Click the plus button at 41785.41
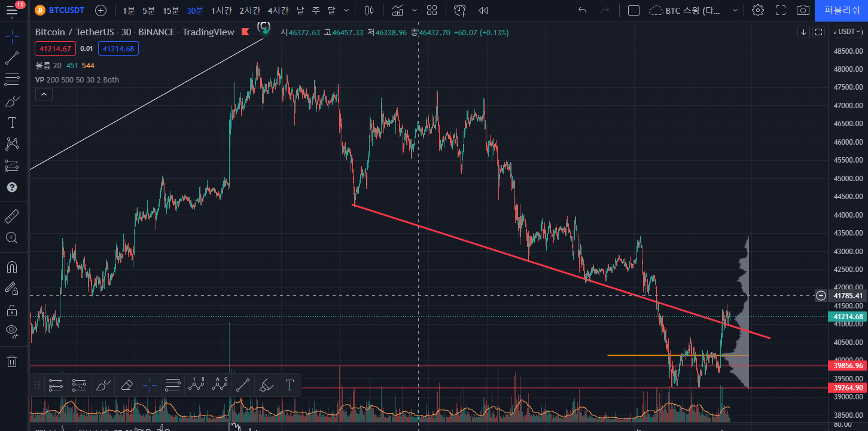 (x=821, y=296)
